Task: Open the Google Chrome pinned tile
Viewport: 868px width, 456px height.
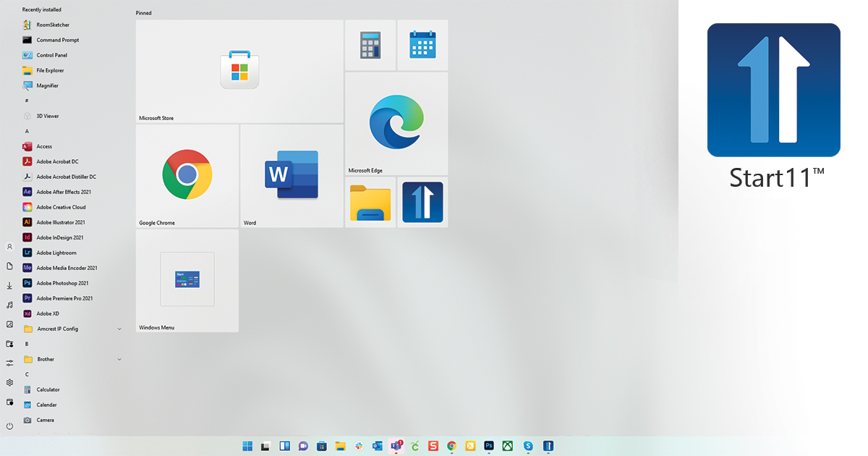Action: coord(187,176)
